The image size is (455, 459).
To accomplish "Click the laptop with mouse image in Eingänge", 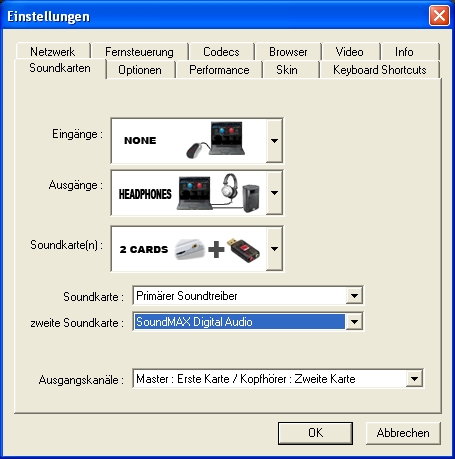I will click(x=216, y=140).
